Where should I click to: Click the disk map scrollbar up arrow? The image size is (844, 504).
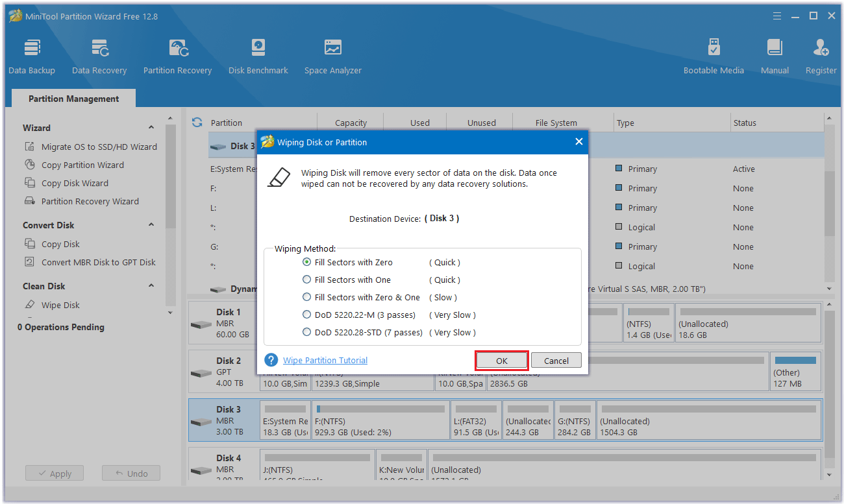pyautogui.click(x=828, y=306)
